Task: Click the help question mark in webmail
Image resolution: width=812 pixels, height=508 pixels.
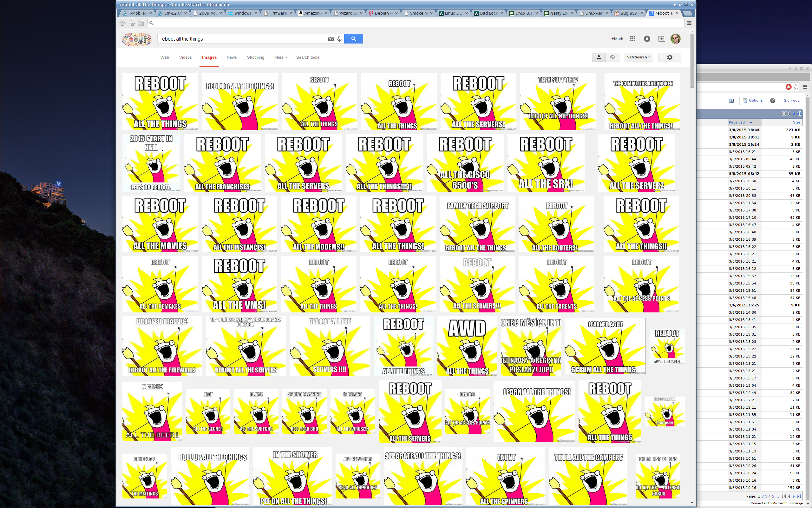Action: click(772, 100)
